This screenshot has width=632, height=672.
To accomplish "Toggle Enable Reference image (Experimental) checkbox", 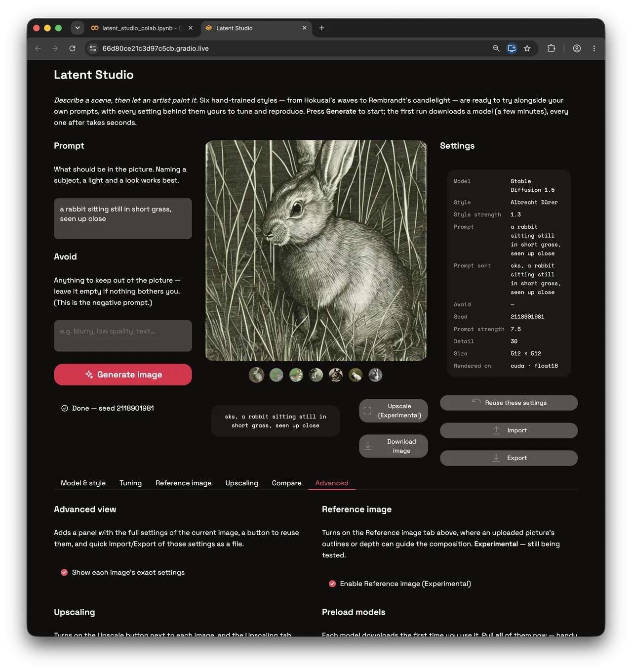I will (x=332, y=584).
